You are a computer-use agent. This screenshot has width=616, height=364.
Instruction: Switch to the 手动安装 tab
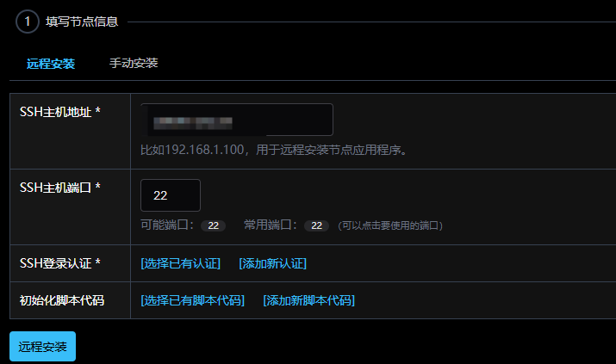pos(134,63)
